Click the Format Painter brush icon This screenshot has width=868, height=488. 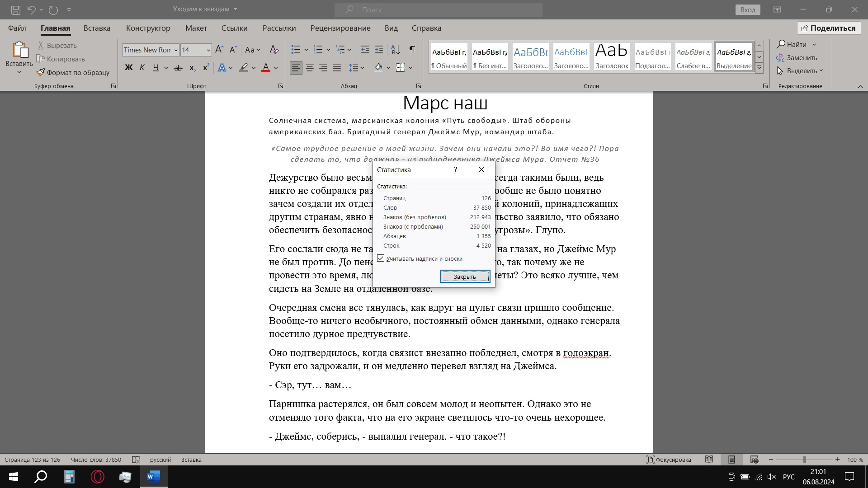[41, 72]
